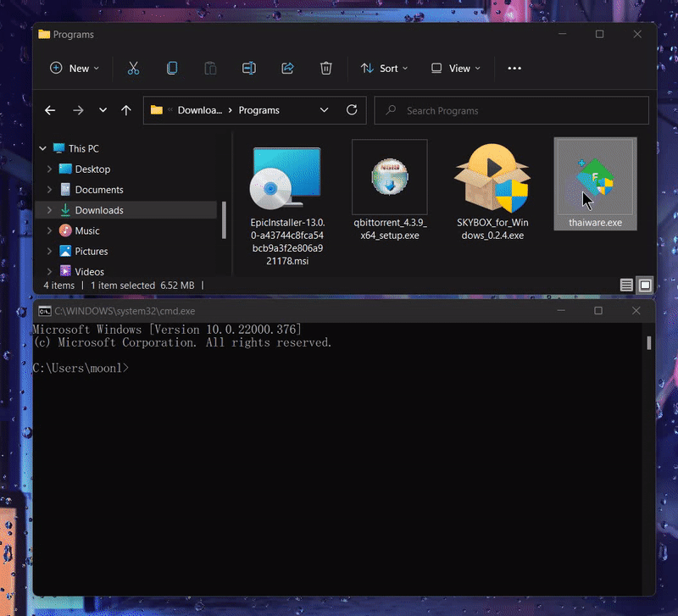The width and height of the screenshot is (678, 616).
Task: Maximize the Programs explorer window
Action: click(x=600, y=34)
